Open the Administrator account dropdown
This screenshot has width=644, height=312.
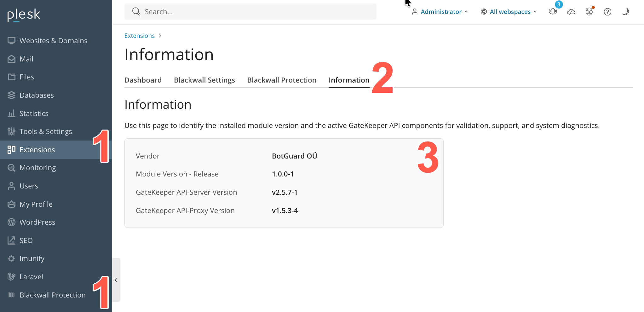tap(440, 12)
